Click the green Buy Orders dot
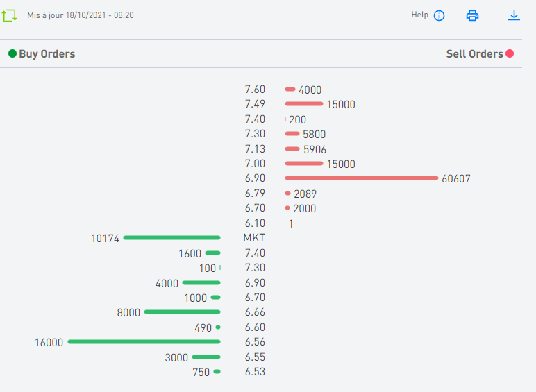Viewport: 536px width, 392px height. click(12, 53)
